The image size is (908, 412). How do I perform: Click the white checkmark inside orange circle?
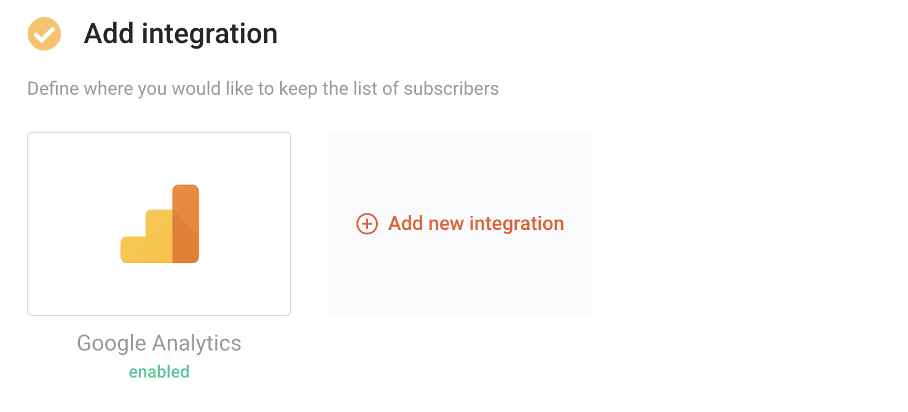(45, 34)
